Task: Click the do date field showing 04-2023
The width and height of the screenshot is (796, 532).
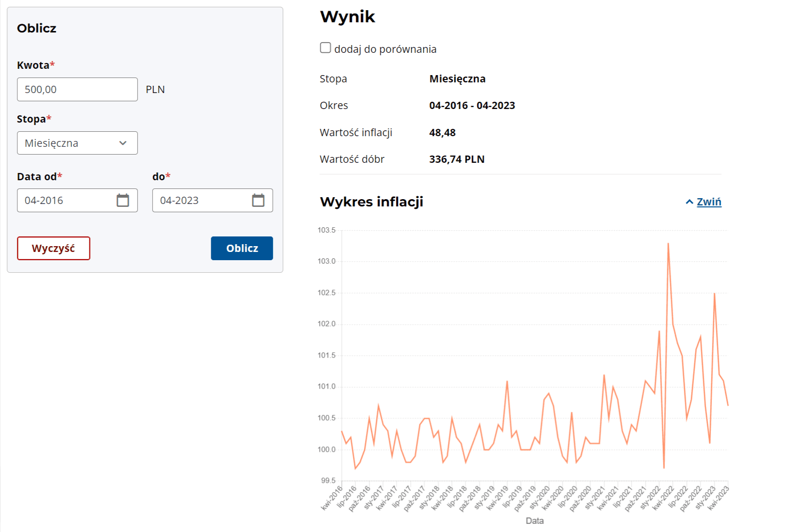Action: point(212,200)
